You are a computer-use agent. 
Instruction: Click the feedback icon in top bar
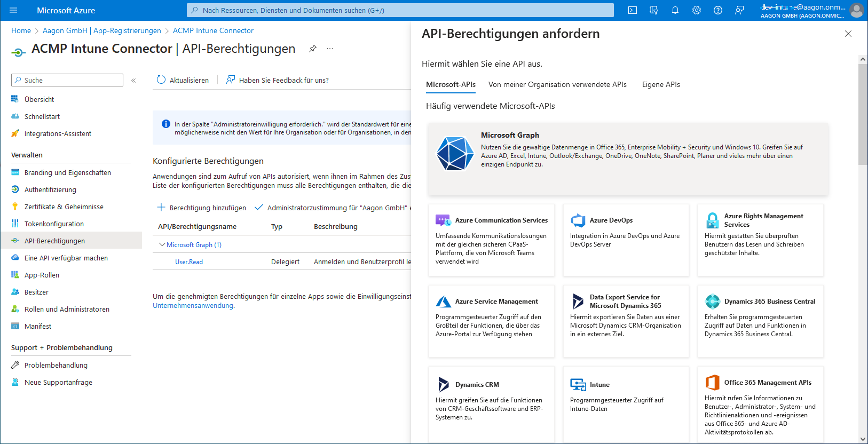pos(739,10)
